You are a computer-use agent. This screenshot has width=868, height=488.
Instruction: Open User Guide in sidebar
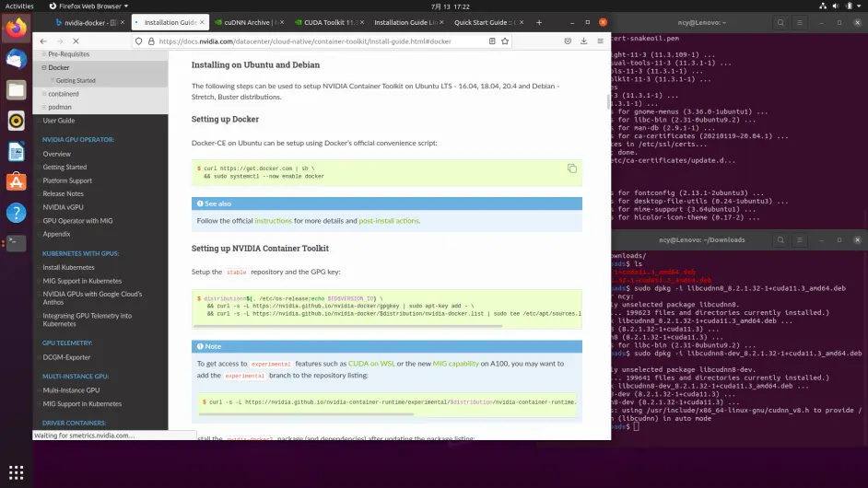point(59,121)
